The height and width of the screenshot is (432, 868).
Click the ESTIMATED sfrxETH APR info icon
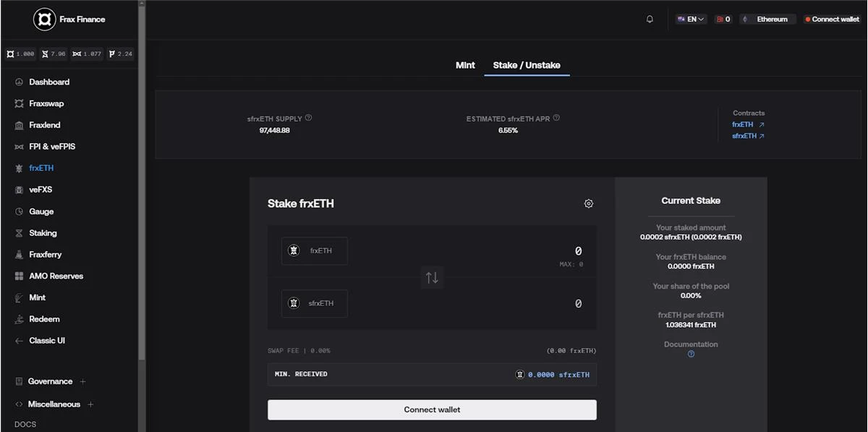[556, 118]
